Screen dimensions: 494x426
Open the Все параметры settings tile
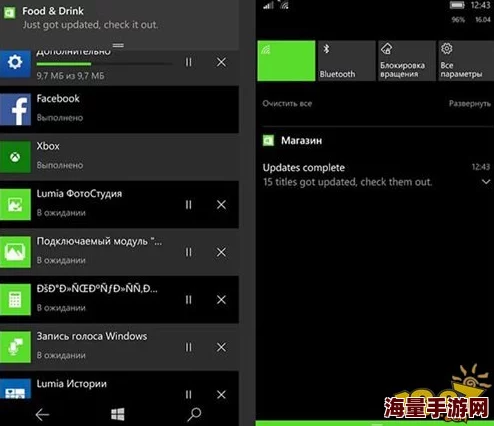(x=466, y=61)
